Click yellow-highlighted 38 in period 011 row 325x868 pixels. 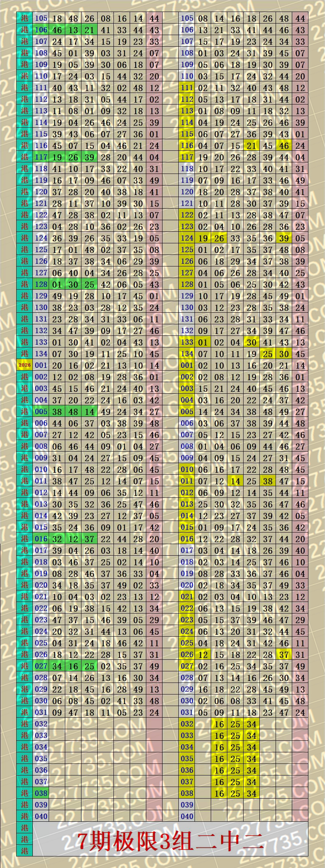(268, 481)
